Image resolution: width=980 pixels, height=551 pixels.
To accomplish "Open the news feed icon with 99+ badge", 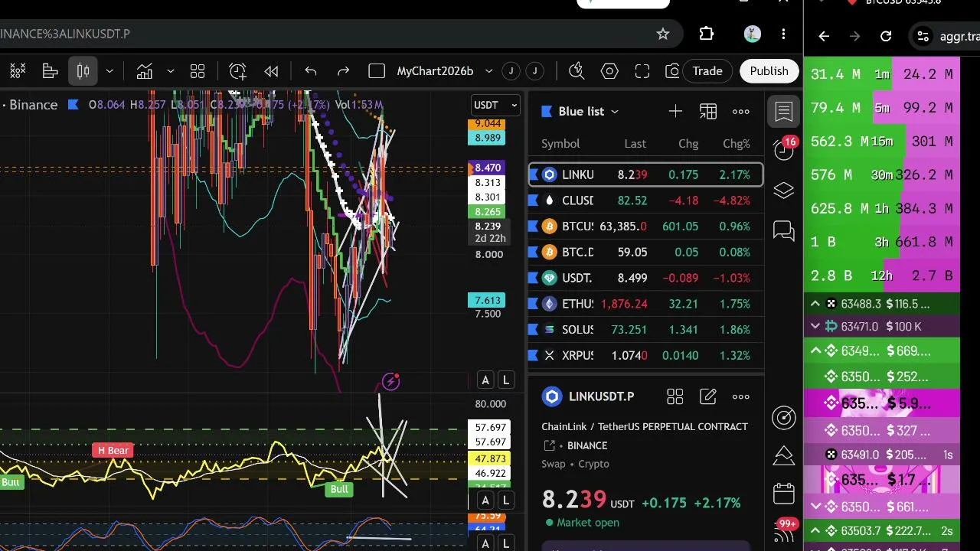I will [784, 533].
